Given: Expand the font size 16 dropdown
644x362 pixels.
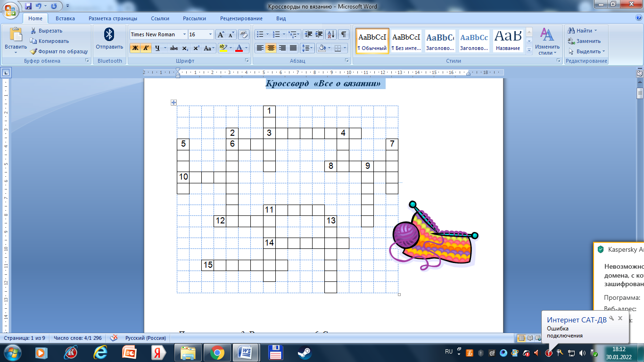Looking at the screenshot, I should [x=210, y=34].
